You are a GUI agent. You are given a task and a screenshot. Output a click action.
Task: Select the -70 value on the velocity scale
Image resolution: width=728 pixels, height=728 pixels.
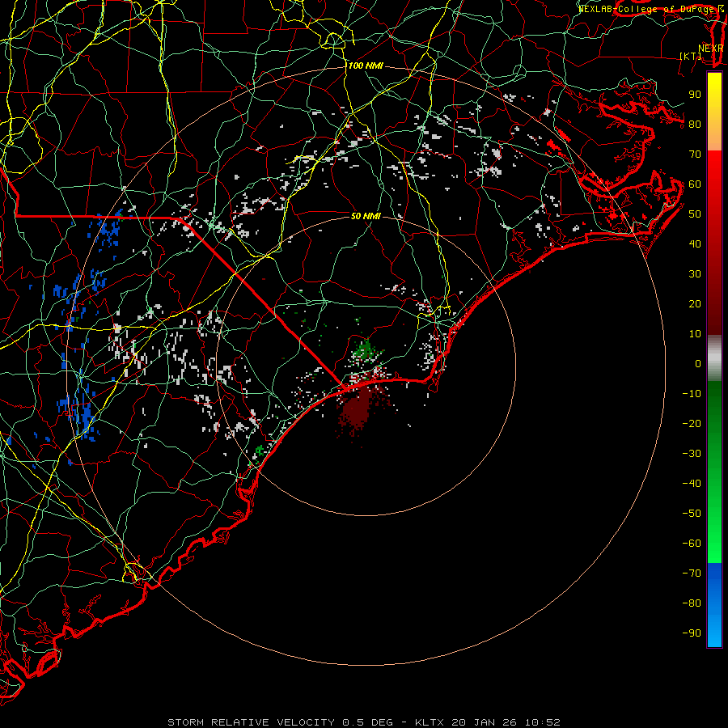click(692, 574)
